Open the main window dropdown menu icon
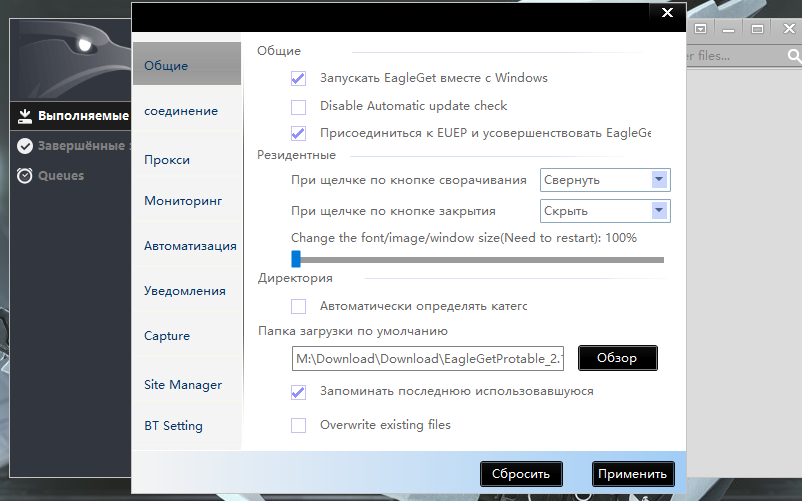The image size is (802, 501). point(701,29)
